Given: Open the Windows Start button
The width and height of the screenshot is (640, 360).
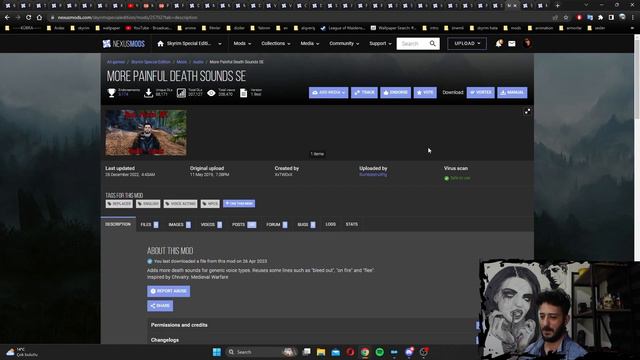Looking at the screenshot, I should click(x=217, y=352).
